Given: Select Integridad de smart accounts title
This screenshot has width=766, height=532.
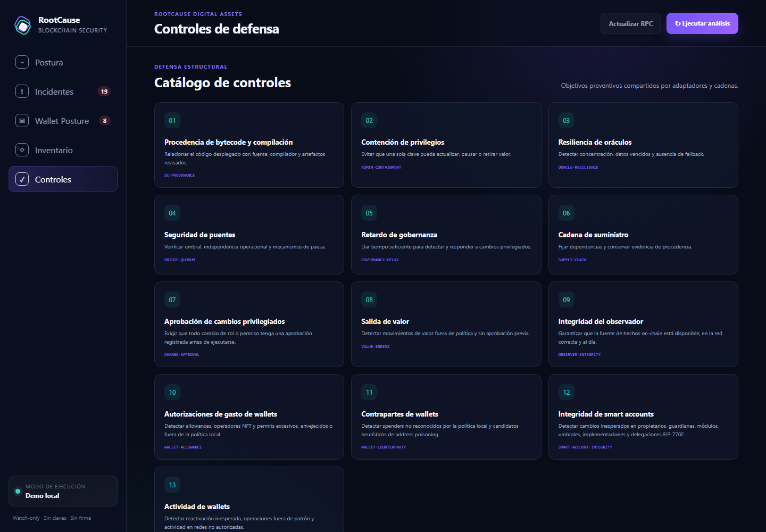Looking at the screenshot, I should click(606, 414).
